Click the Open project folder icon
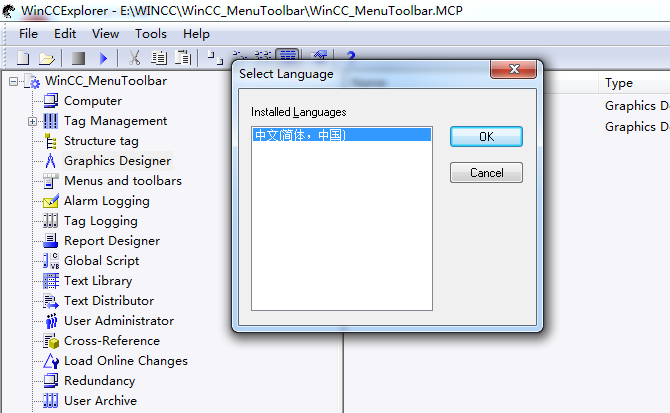 [x=47, y=58]
